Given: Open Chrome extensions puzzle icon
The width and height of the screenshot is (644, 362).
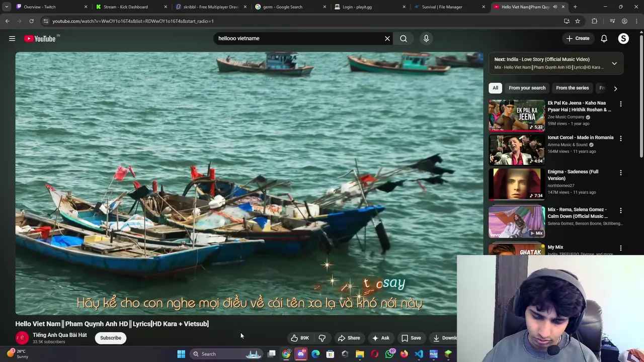Looking at the screenshot, I should point(595,21).
